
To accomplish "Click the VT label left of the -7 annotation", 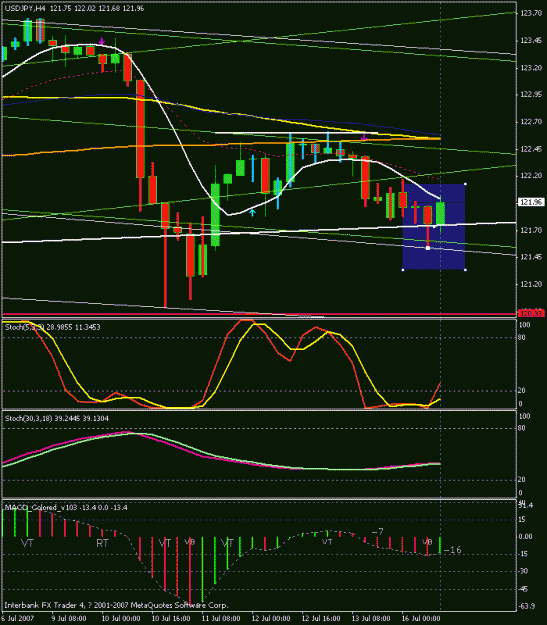I will click(x=327, y=542).
